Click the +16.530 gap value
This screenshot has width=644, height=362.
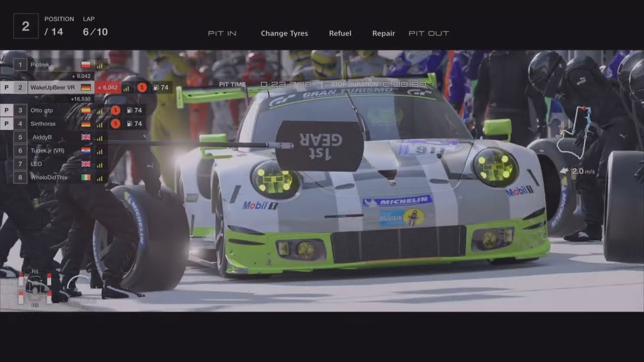click(x=80, y=99)
